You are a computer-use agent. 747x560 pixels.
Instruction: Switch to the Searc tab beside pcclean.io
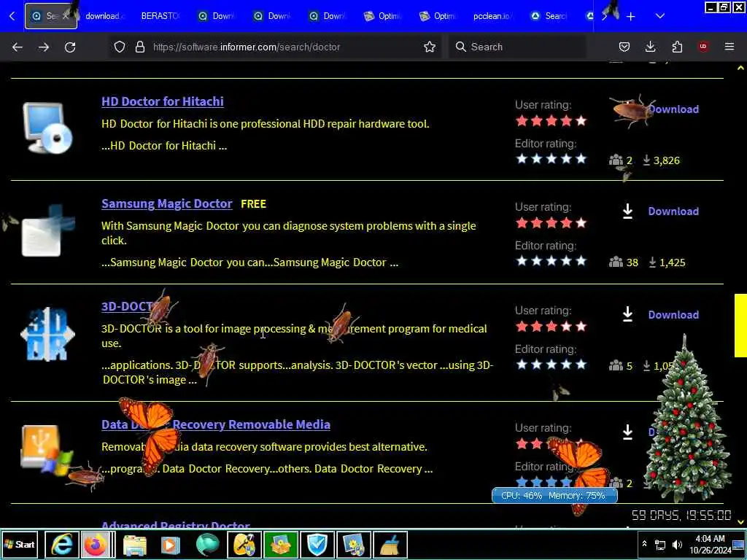[549, 16]
